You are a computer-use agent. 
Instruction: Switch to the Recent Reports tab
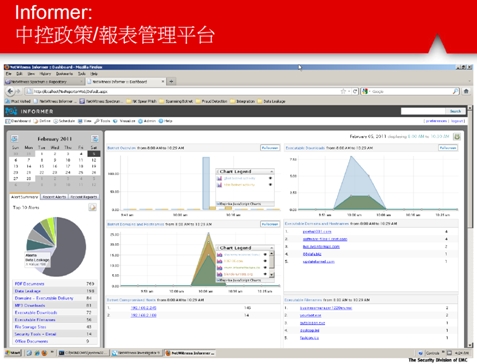[x=84, y=197]
